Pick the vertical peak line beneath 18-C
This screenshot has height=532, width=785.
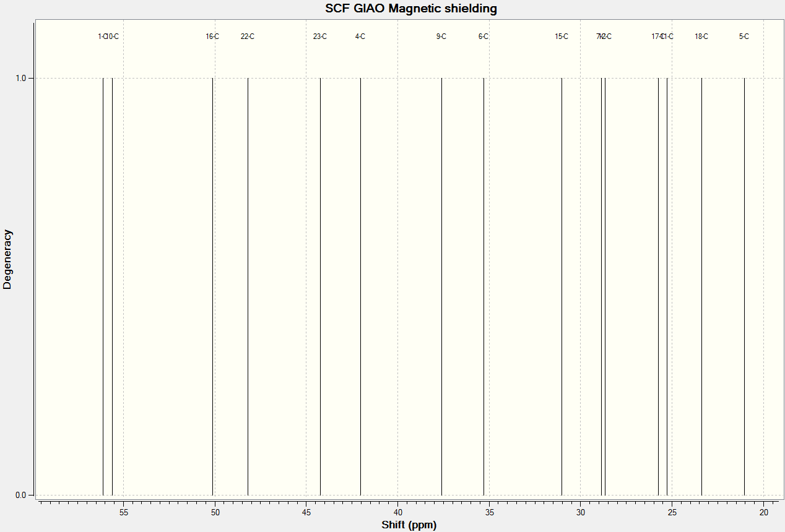pos(701,286)
